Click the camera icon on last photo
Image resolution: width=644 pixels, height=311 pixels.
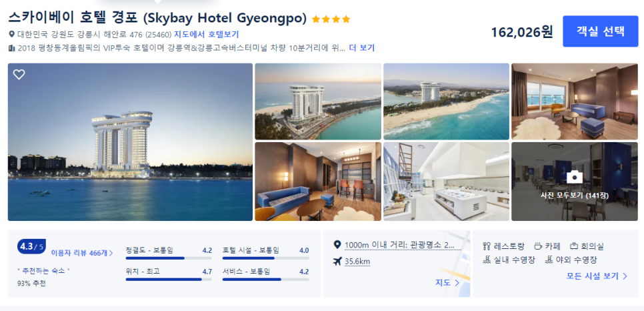coord(574,177)
